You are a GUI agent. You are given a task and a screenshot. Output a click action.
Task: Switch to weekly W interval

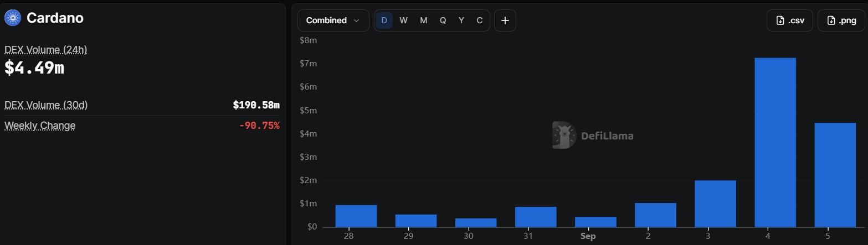point(403,20)
